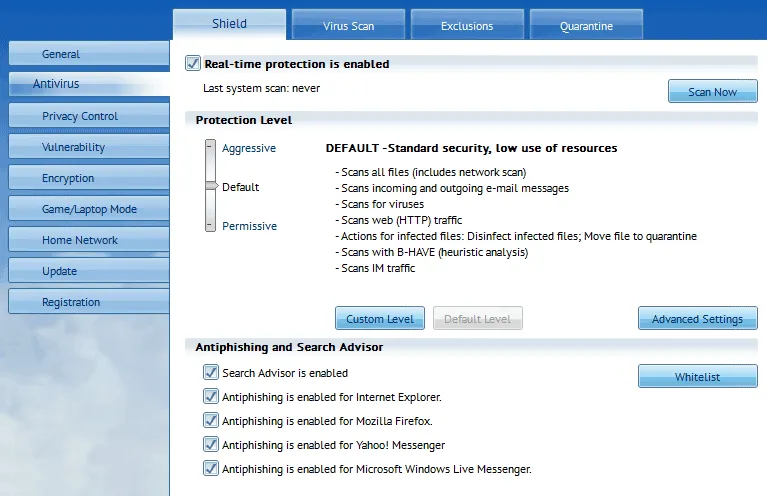Open the Registration section

pos(89,302)
